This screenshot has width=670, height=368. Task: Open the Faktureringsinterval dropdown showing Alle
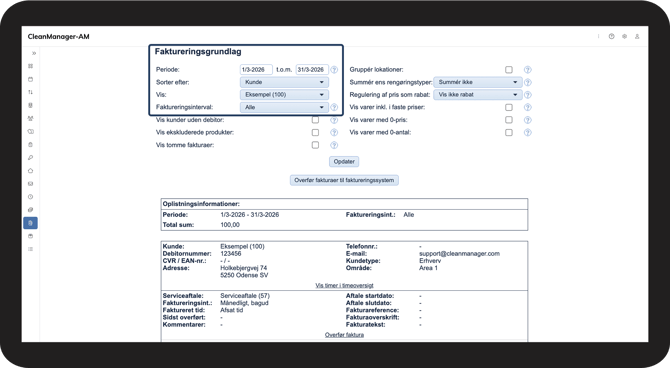(284, 107)
